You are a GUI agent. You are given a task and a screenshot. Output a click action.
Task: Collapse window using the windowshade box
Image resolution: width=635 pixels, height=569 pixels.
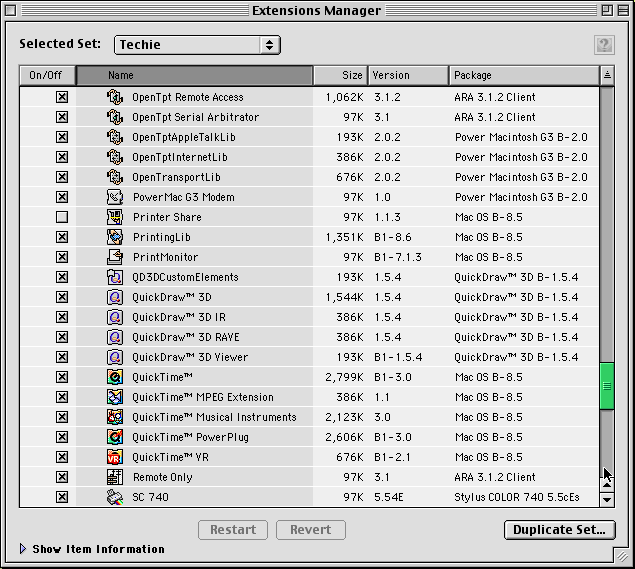623,10
